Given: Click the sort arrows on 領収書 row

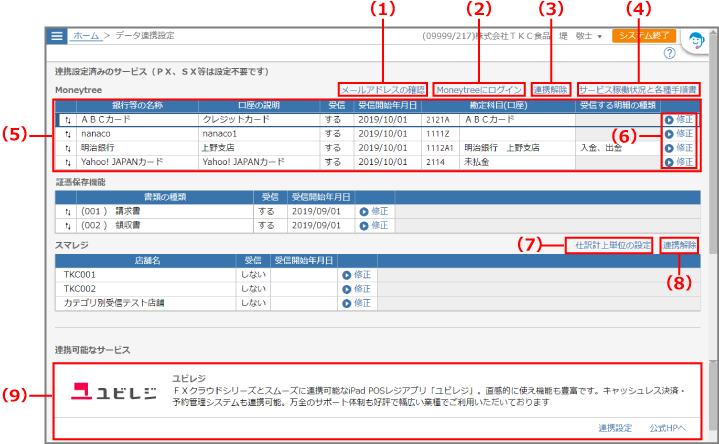Looking at the screenshot, I should pos(67,226).
